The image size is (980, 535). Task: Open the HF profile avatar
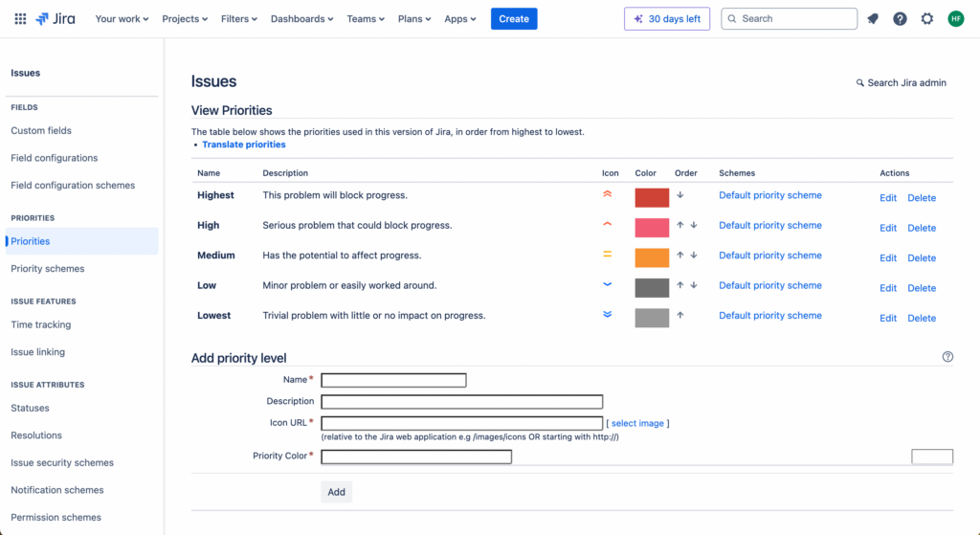tap(956, 19)
